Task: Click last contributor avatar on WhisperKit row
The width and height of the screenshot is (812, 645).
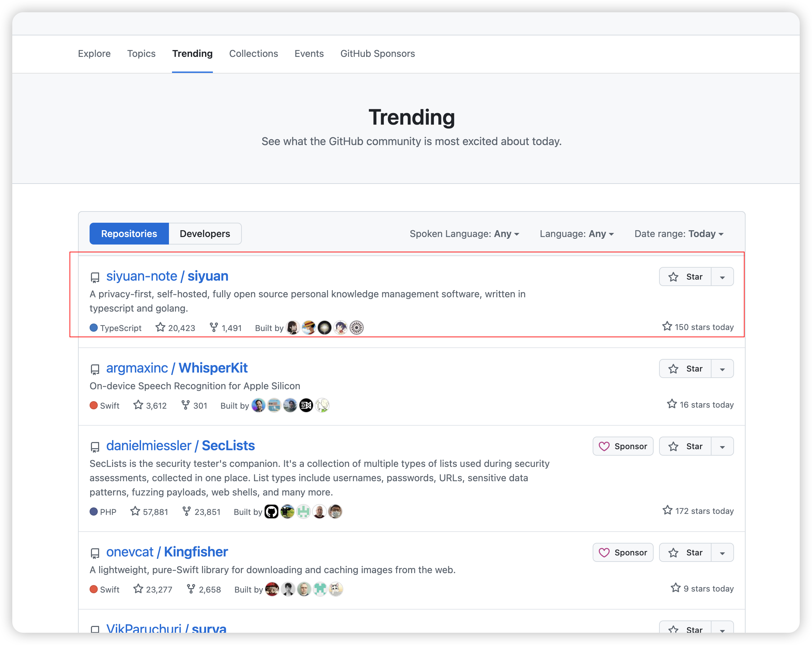Action: click(x=323, y=405)
